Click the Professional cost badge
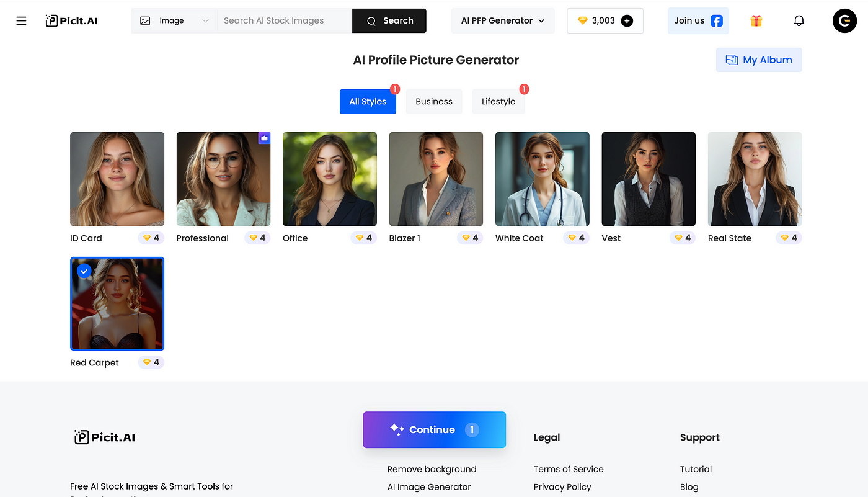This screenshot has width=868, height=497. coord(257,238)
